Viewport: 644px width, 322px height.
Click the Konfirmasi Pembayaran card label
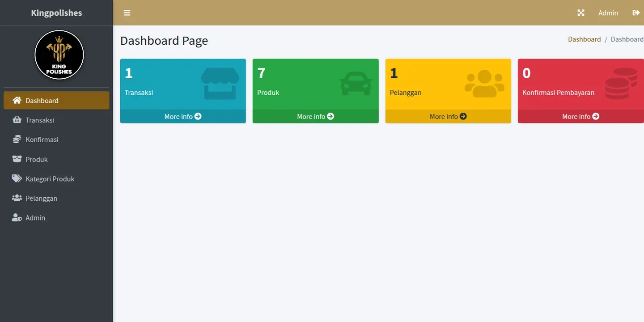[559, 93]
